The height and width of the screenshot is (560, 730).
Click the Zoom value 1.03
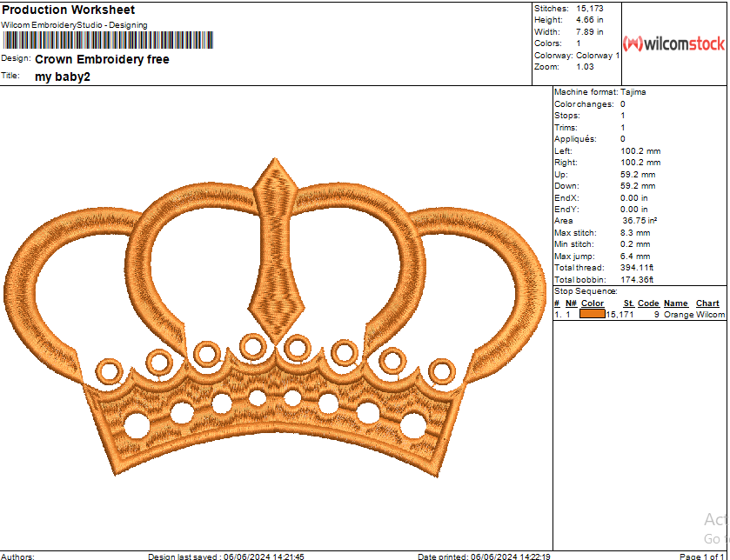click(585, 67)
